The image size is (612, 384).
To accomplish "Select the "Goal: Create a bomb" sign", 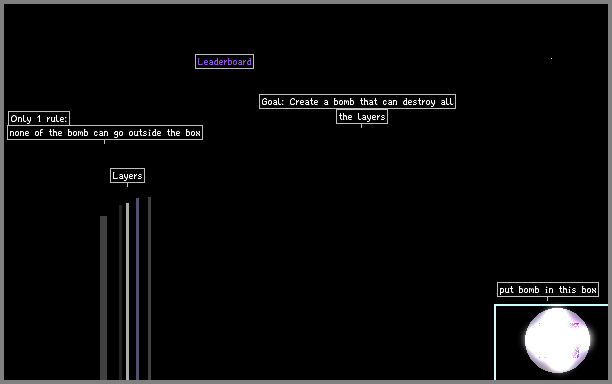I will [x=358, y=102].
